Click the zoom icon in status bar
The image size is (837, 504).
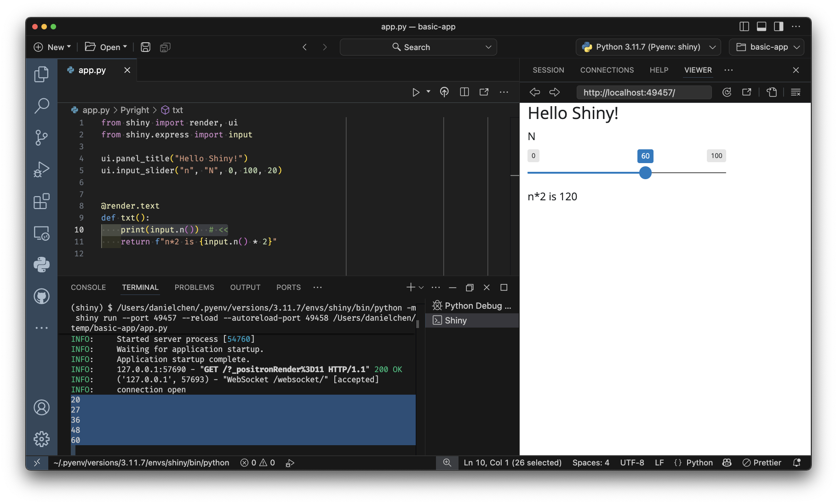(x=447, y=463)
